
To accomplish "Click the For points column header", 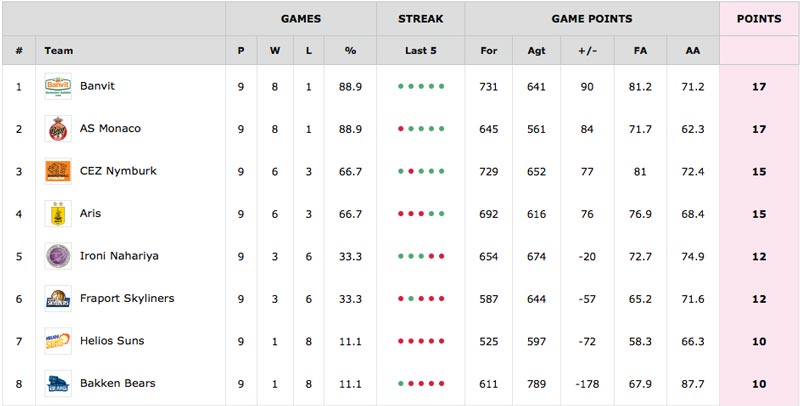I will click(488, 50).
